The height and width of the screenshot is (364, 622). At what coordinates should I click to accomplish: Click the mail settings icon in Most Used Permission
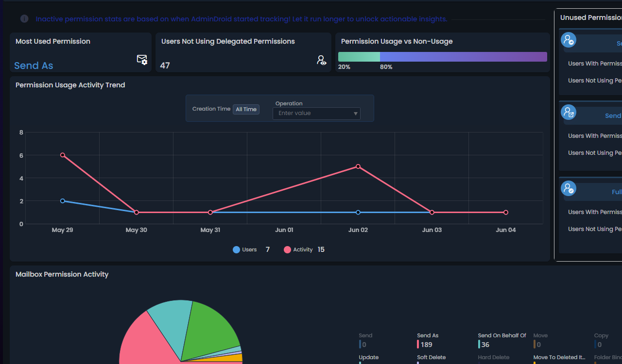point(142,60)
